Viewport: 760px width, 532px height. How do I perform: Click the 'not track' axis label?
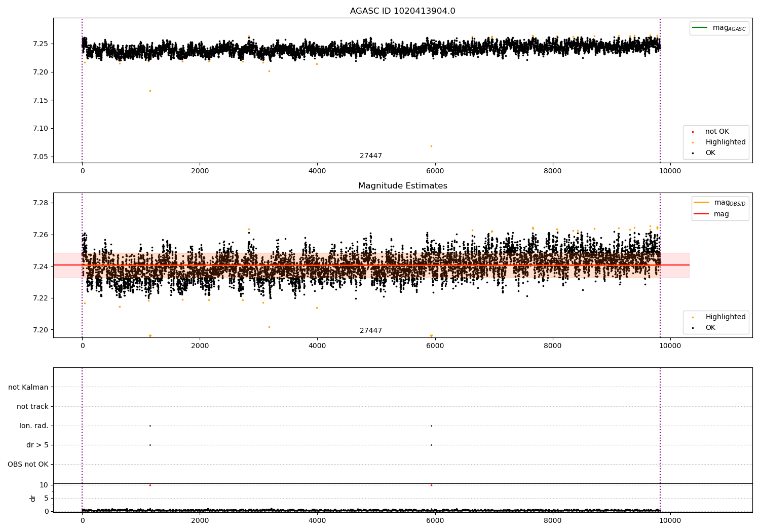point(32,406)
